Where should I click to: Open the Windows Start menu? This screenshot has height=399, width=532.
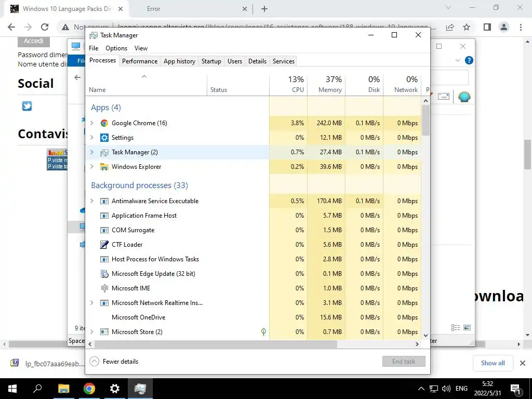click(12, 389)
